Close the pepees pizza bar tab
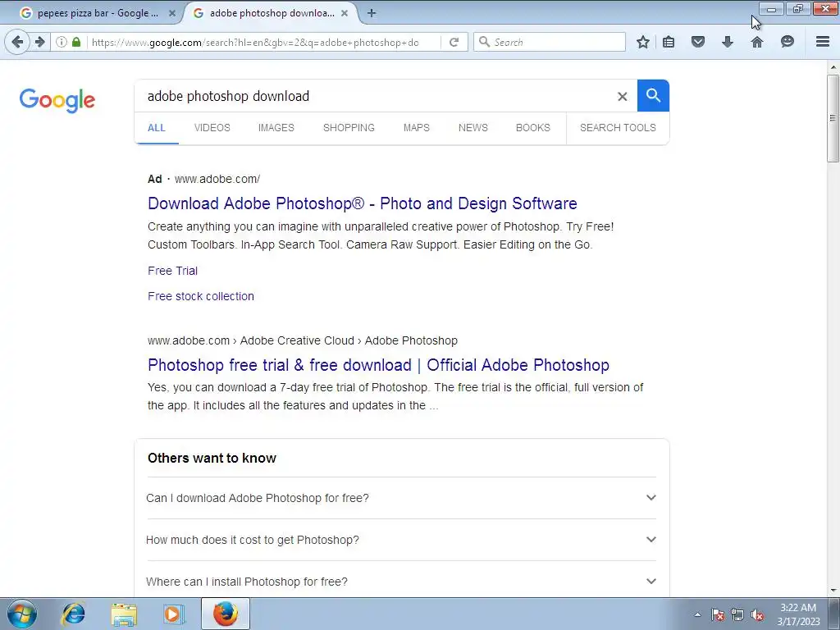Image resolution: width=840 pixels, height=630 pixels. click(x=172, y=13)
